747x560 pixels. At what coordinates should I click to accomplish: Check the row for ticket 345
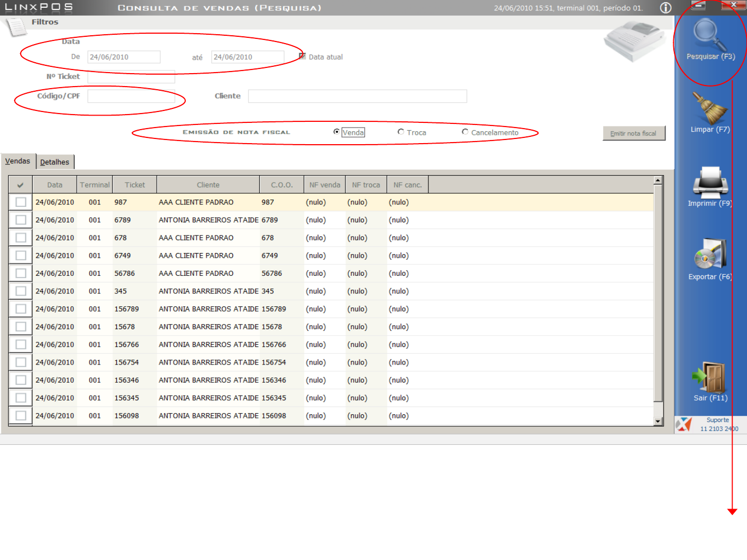tap(21, 291)
